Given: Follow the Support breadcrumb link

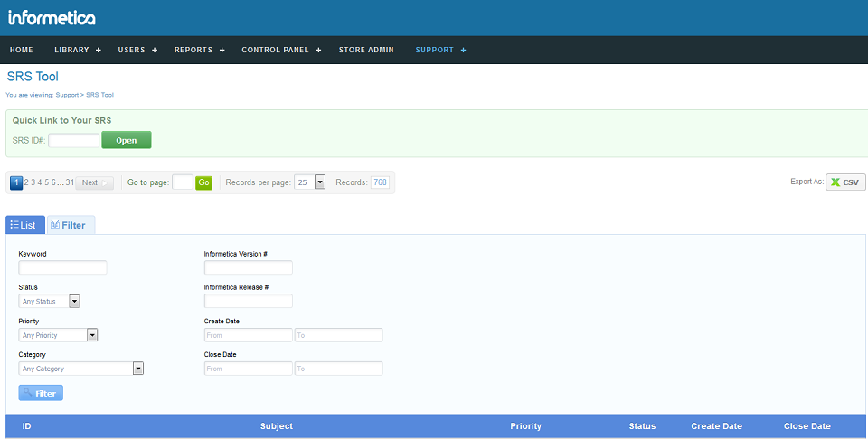Looking at the screenshot, I should pyautogui.click(x=67, y=95).
